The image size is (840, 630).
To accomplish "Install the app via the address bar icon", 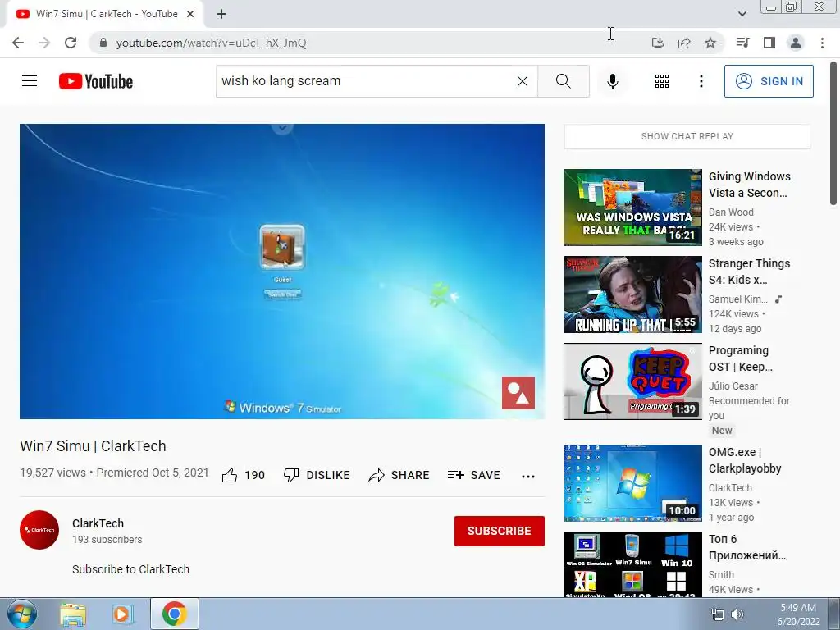I will coord(657,43).
